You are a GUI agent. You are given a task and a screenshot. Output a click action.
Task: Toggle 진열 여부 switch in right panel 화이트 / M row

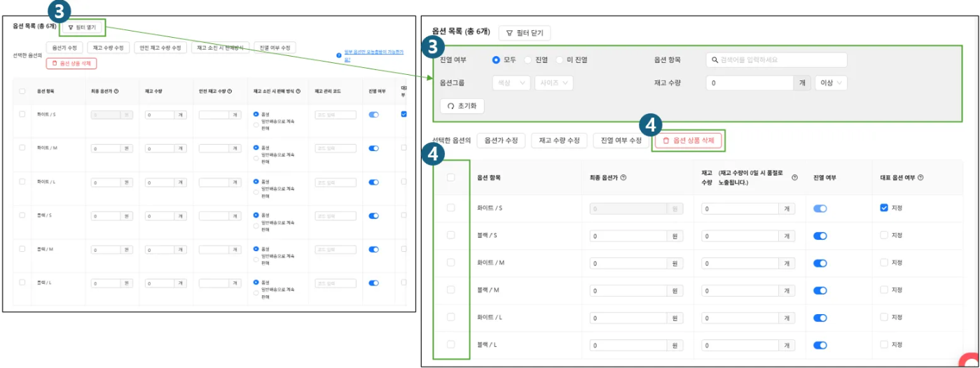click(820, 263)
